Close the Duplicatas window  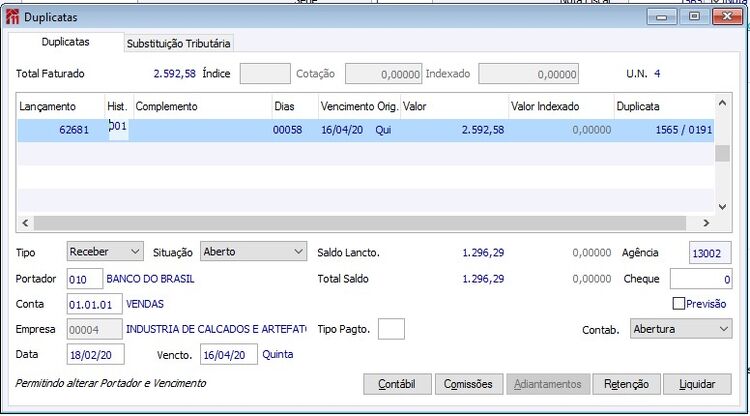[727, 17]
